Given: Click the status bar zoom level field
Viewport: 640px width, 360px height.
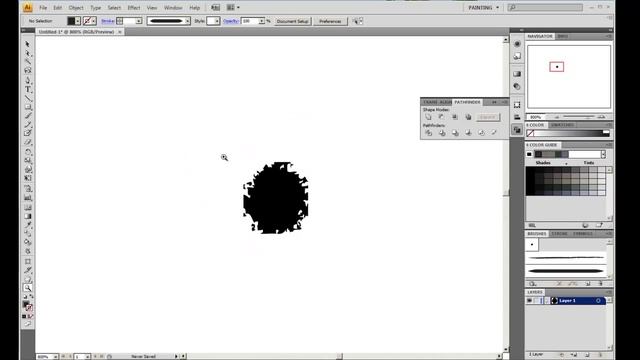Looking at the screenshot, I should tap(44, 357).
